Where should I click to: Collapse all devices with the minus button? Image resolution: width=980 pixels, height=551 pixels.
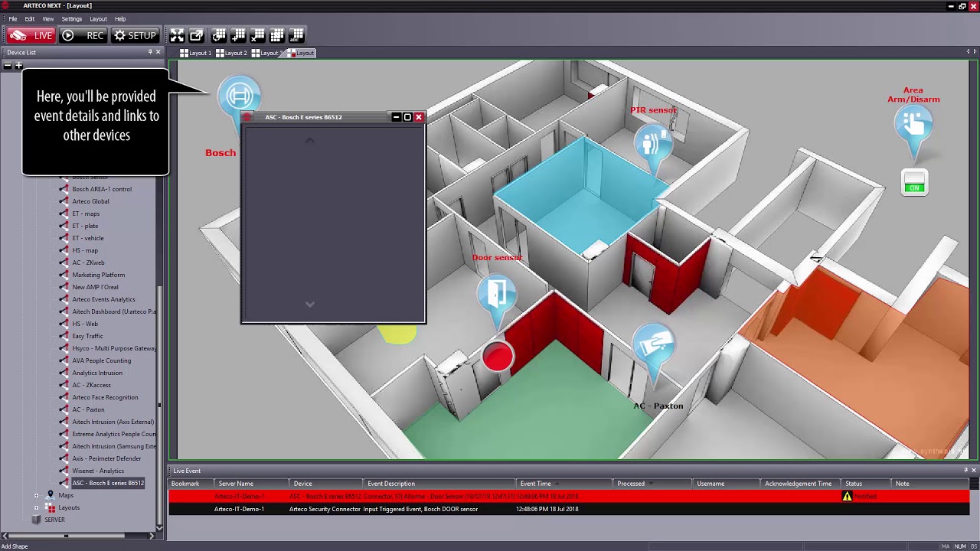8,66
